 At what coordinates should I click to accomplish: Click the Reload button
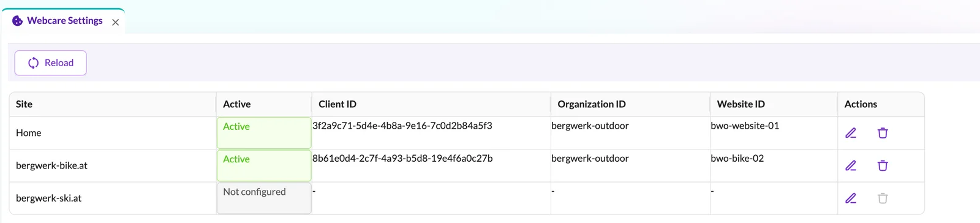[x=50, y=62]
